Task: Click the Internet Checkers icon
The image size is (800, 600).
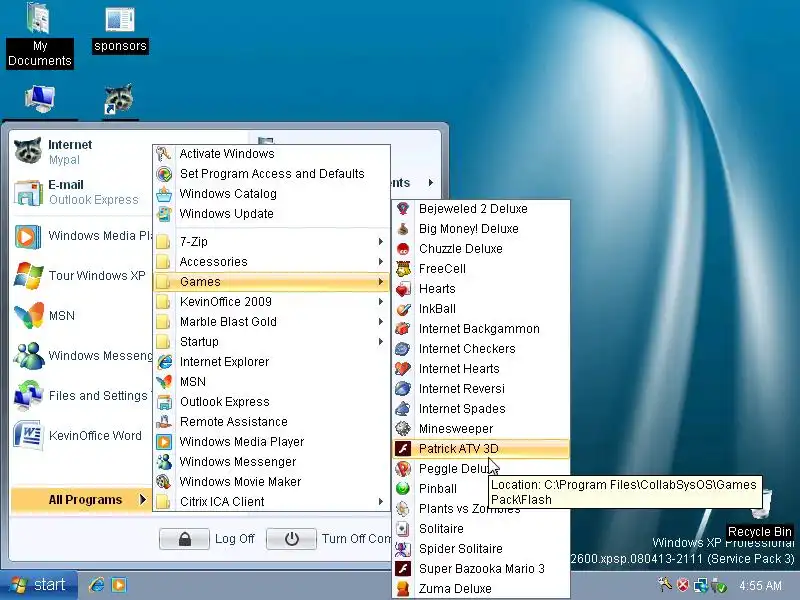Action: 403,349
